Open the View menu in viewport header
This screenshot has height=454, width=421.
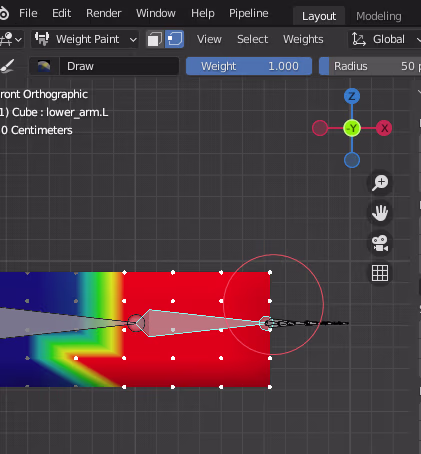click(209, 39)
